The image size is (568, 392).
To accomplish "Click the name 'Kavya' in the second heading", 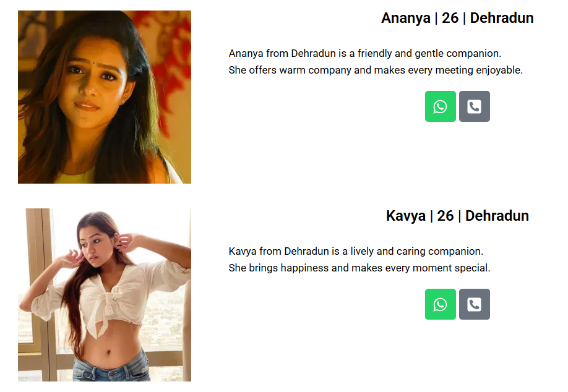I will pos(406,216).
